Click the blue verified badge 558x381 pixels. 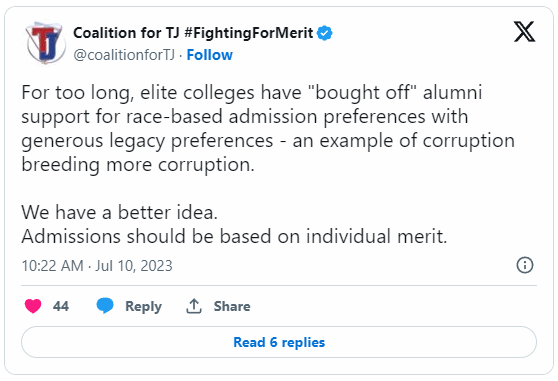click(x=325, y=33)
